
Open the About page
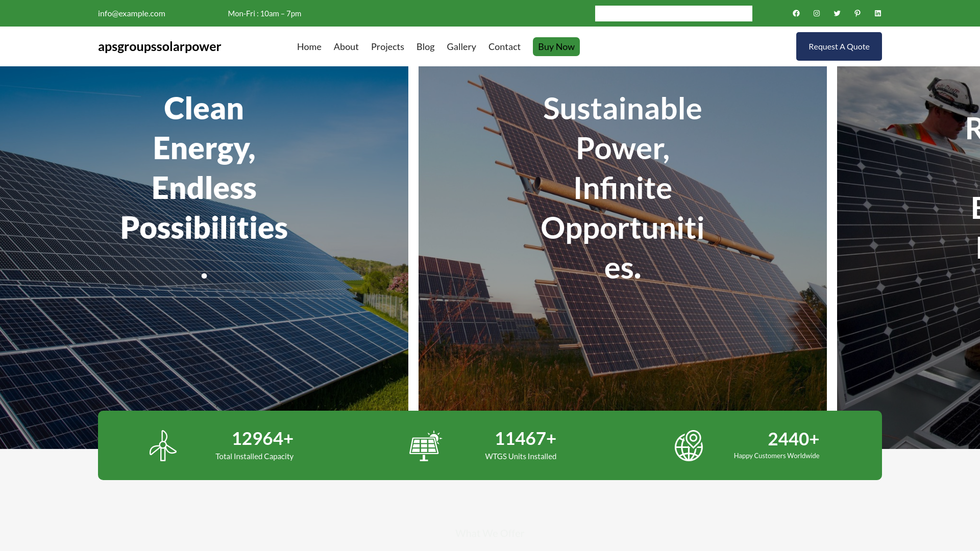(346, 46)
